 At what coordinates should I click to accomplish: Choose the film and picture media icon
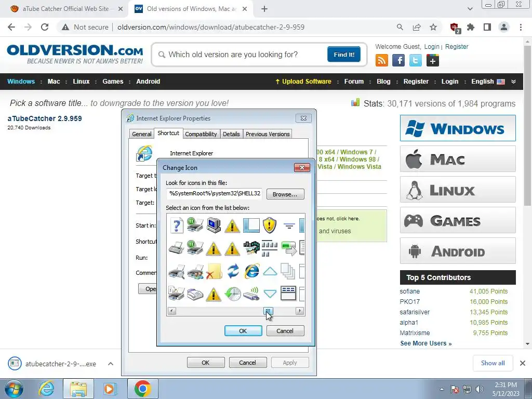click(251, 248)
